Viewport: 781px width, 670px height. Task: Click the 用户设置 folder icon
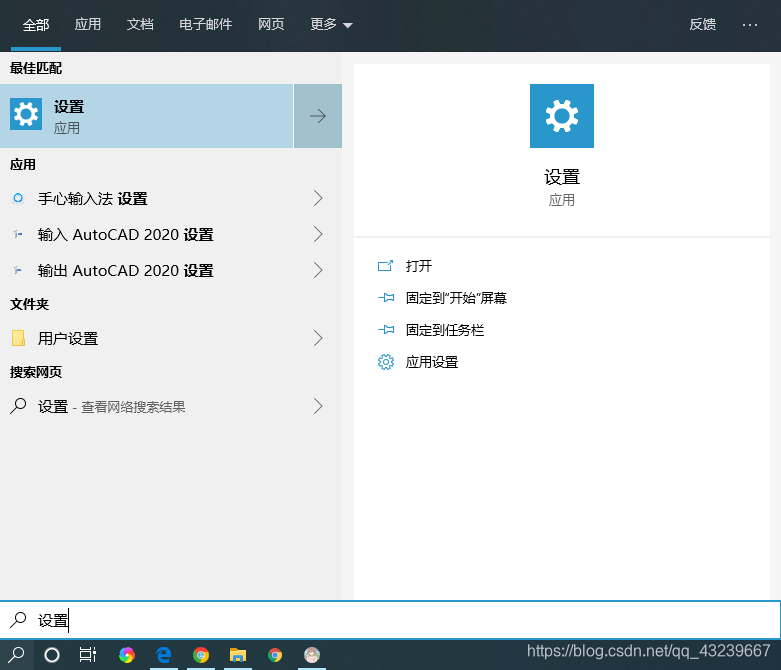(x=18, y=338)
